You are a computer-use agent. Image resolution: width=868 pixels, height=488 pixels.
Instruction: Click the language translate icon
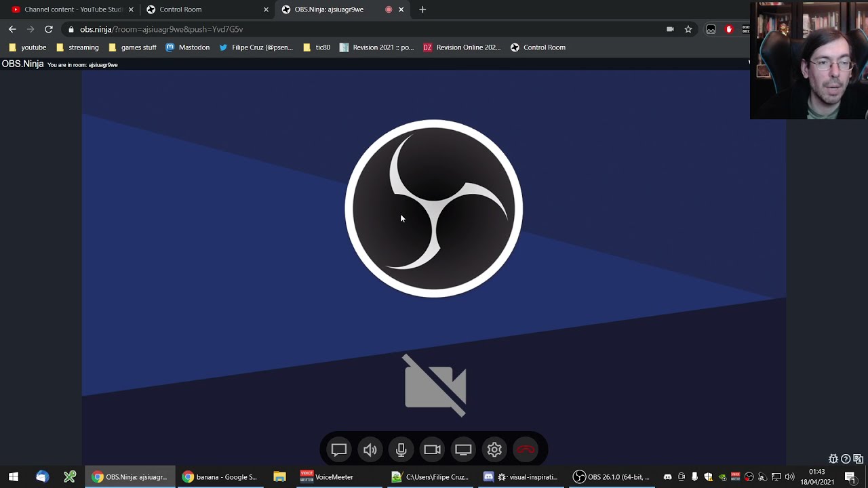(858, 459)
